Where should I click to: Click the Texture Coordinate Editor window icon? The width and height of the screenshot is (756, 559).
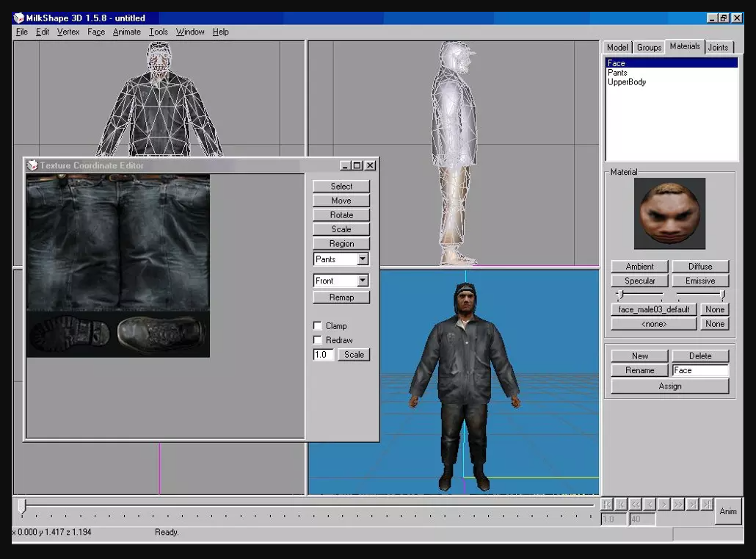[32, 166]
